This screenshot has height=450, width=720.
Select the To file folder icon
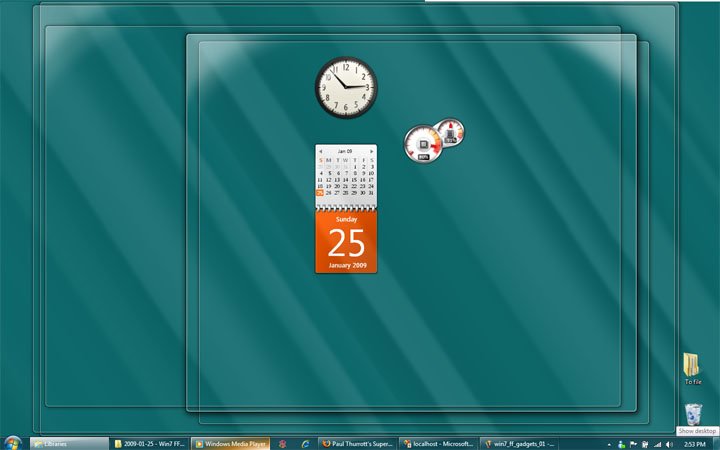pyautogui.click(x=692, y=369)
